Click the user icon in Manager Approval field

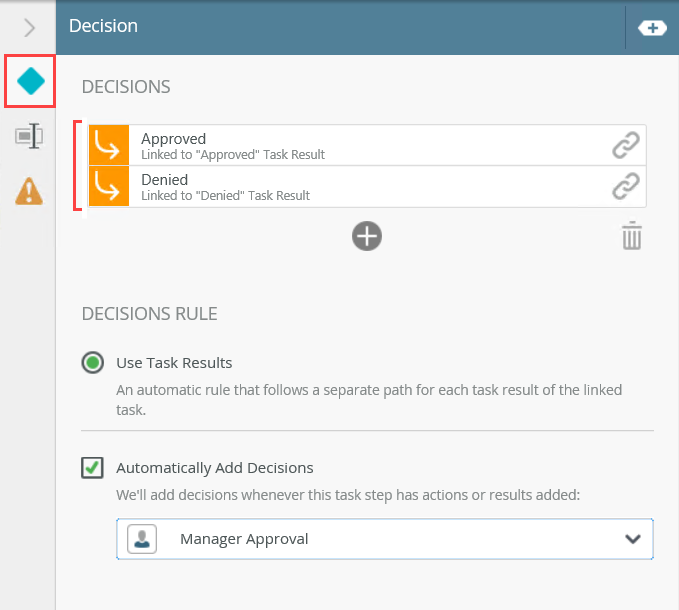142,539
